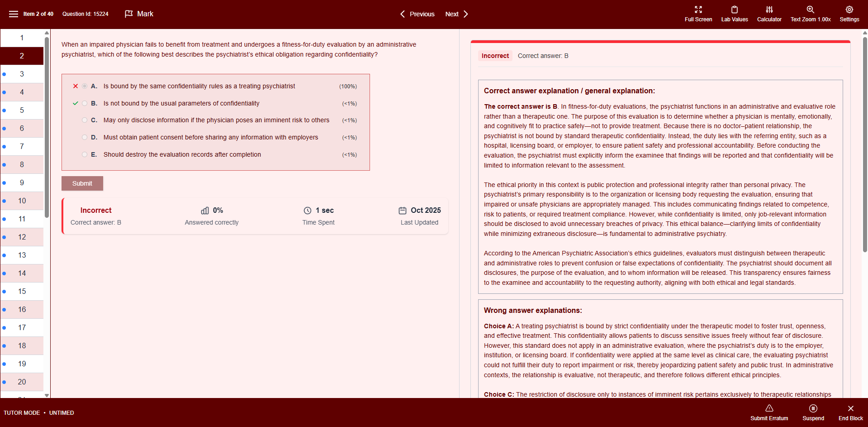Jump to question 1 in sidebar
The height and width of the screenshot is (427, 868).
[x=22, y=38]
